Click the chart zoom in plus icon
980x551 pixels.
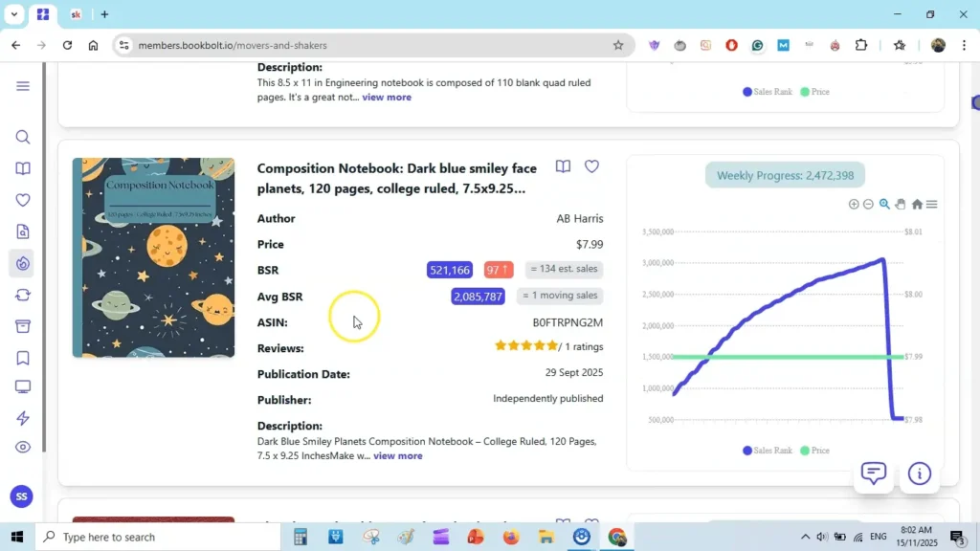pyautogui.click(x=854, y=204)
